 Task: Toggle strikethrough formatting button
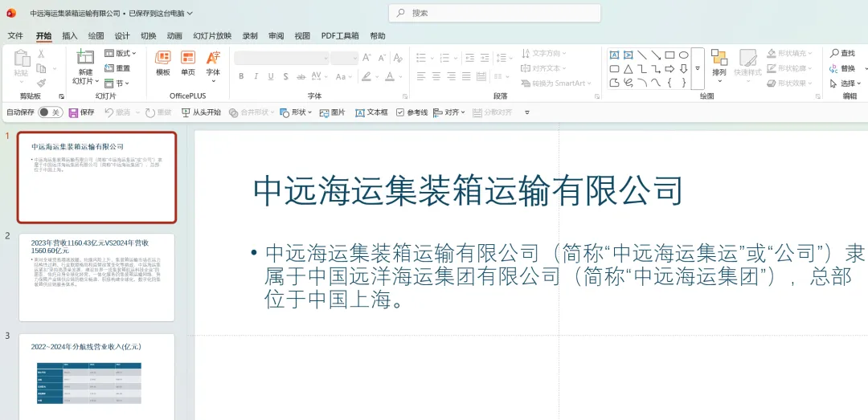[301, 76]
